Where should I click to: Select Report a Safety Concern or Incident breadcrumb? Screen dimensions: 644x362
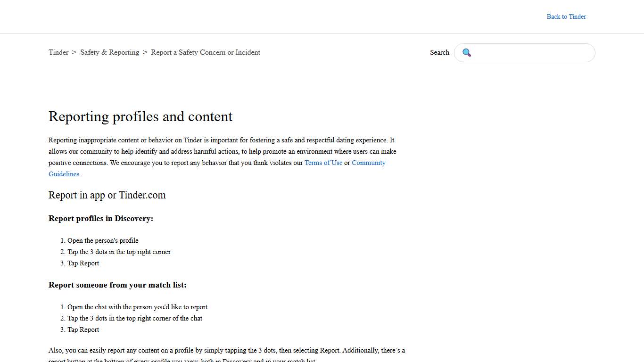coord(206,52)
